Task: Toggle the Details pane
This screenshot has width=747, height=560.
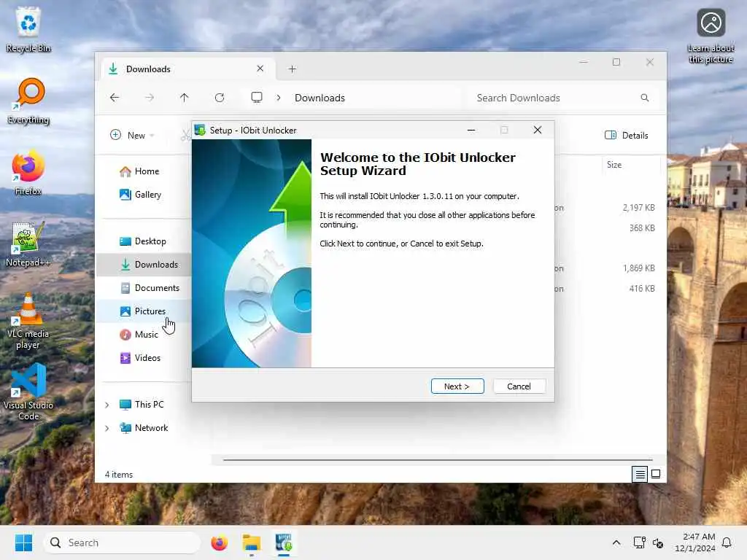Action: click(x=627, y=135)
